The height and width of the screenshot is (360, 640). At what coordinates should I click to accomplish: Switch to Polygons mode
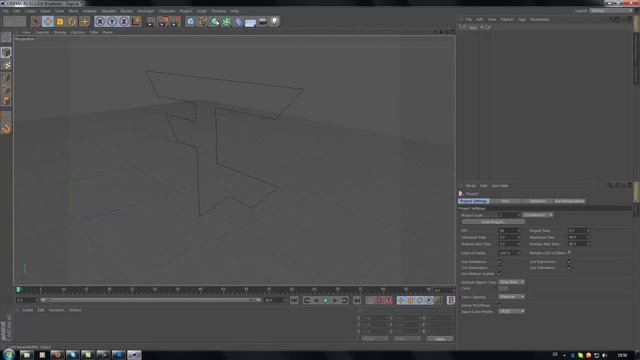pyautogui.click(x=6, y=100)
